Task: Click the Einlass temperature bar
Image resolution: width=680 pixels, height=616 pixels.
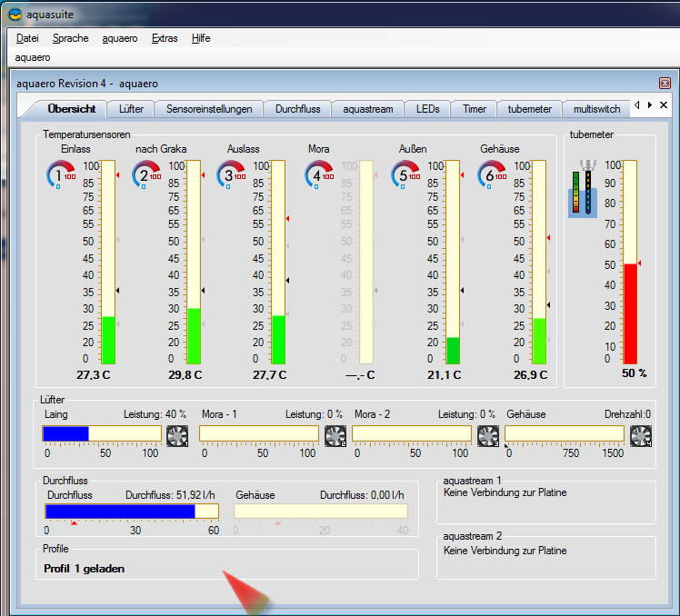Action: click(108, 262)
